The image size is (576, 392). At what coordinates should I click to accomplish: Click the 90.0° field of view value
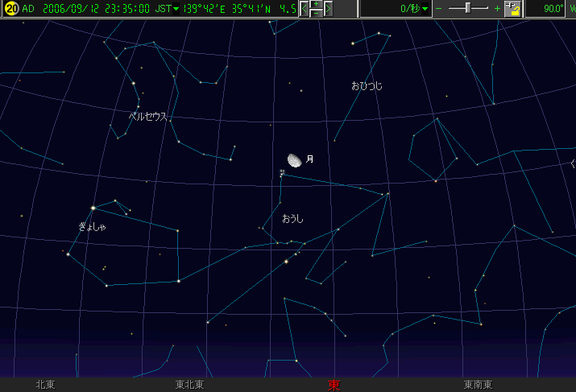click(553, 9)
